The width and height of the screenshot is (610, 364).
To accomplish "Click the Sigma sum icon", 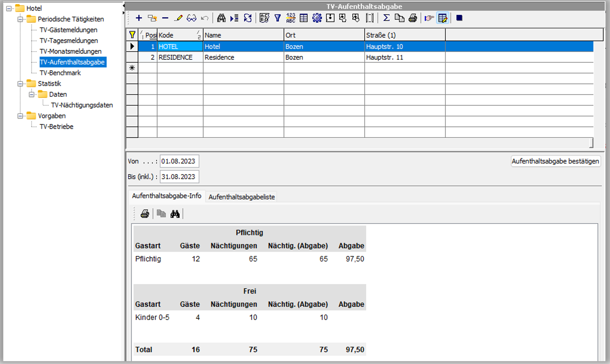I will pos(386,18).
